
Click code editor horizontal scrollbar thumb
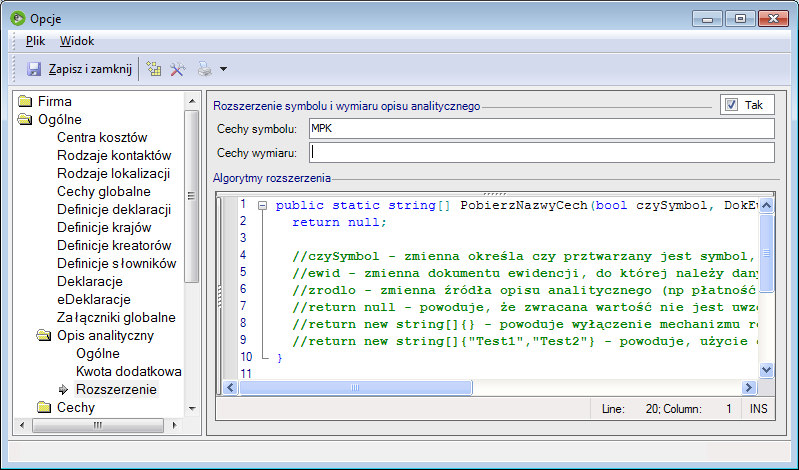356,387
